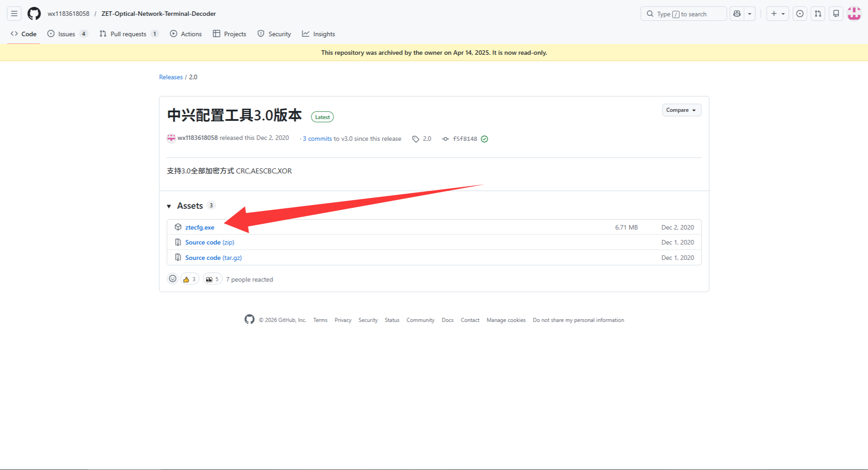Open the Compare dropdown
This screenshot has width=868, height=470.
[x=681, y=110]
